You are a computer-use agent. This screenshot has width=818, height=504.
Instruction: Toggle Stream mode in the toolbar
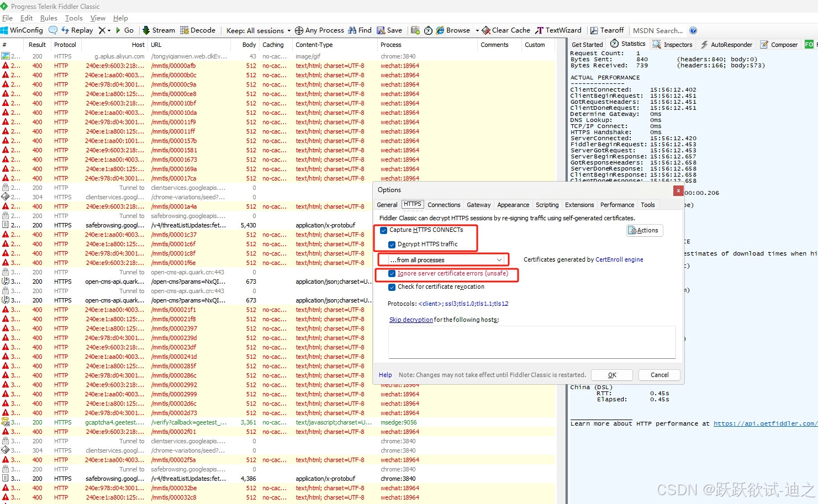pos(159,30)
